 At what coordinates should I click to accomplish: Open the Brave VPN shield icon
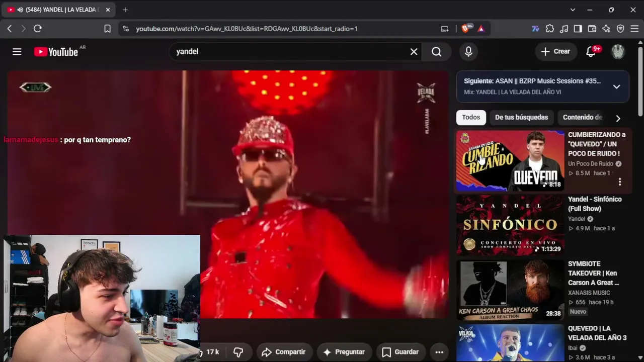pyautogui.click(x=620, y=29)
